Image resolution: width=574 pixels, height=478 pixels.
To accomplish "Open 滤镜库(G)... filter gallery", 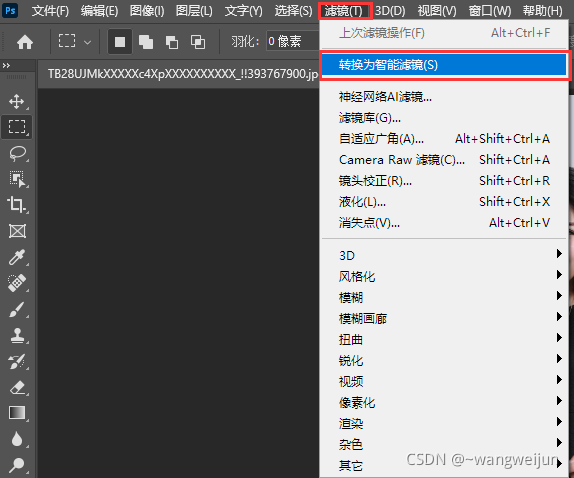I will click(x=444, y=118).
